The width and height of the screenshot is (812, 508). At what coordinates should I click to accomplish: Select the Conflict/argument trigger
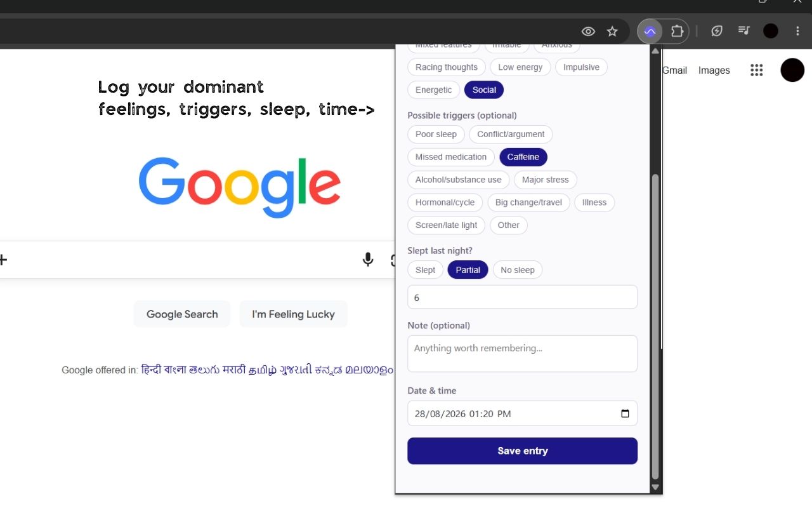pos(511,135)
